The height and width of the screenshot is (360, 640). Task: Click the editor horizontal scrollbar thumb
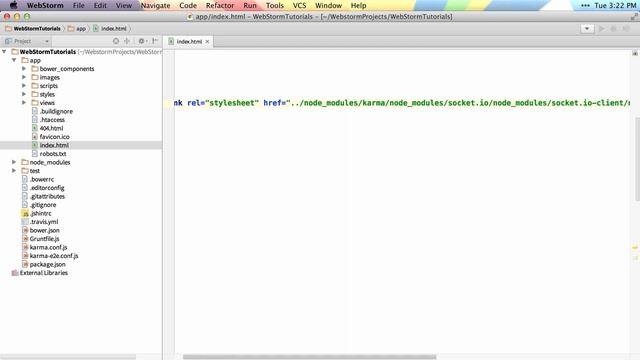[309, 357]
